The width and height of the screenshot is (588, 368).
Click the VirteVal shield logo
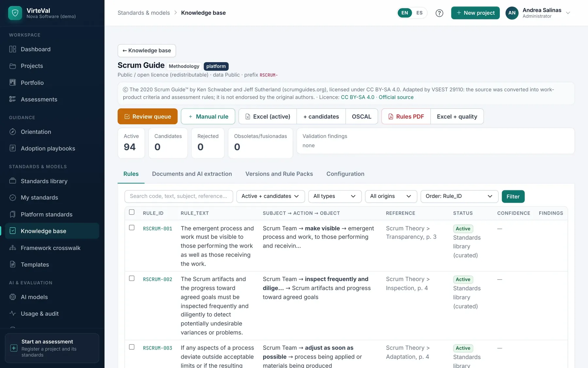[15, 13]
